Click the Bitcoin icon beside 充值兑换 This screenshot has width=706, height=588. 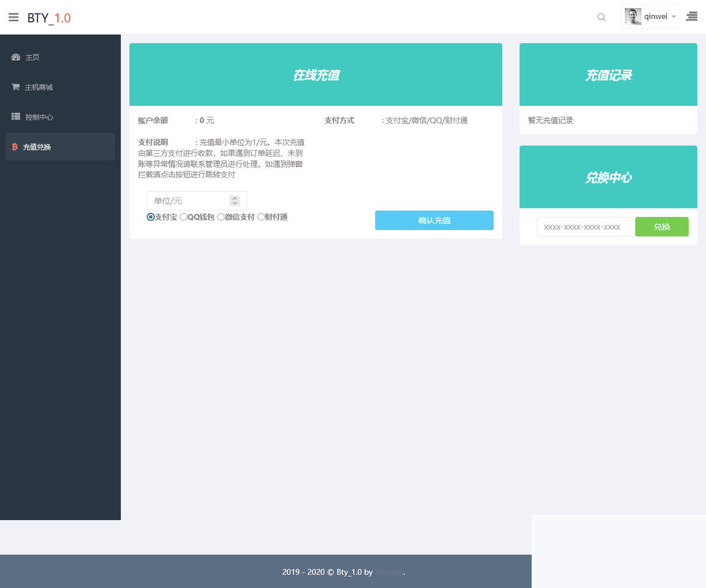[14, 147]
